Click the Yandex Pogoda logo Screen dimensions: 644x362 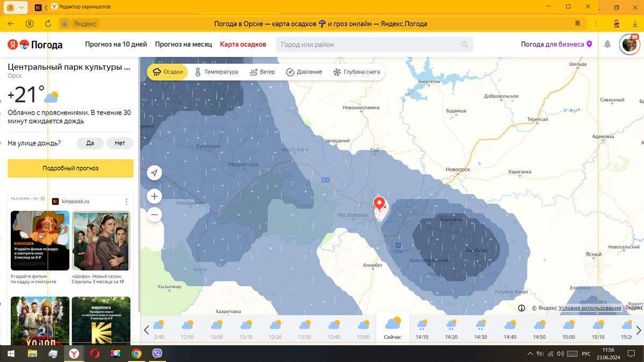pyautogui.click(x=35, y=45)
